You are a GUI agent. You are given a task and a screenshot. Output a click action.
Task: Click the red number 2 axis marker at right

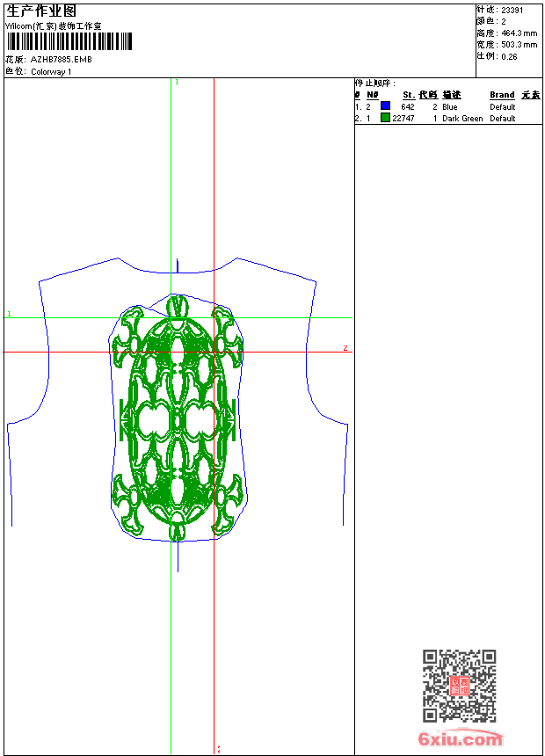tap(345, 349)
